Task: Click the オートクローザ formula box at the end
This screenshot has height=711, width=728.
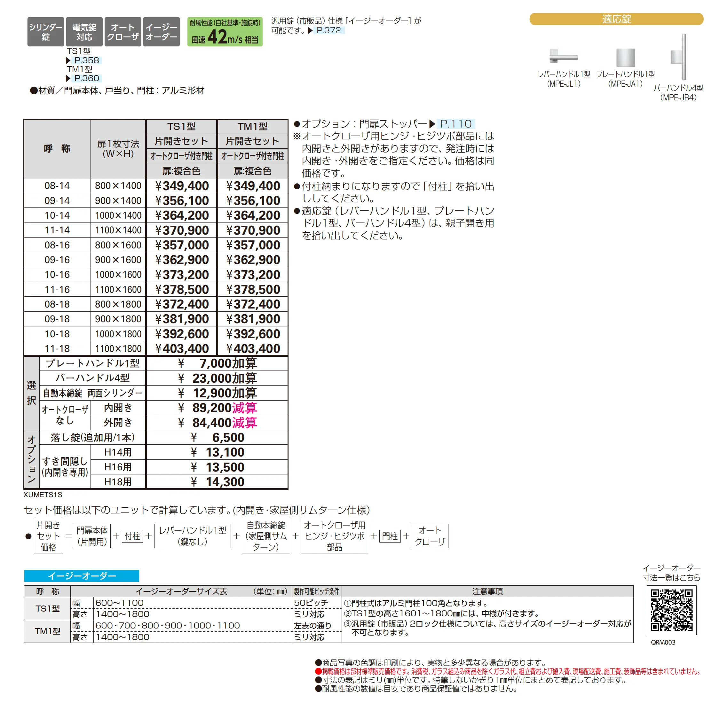Action: (430, 536)
